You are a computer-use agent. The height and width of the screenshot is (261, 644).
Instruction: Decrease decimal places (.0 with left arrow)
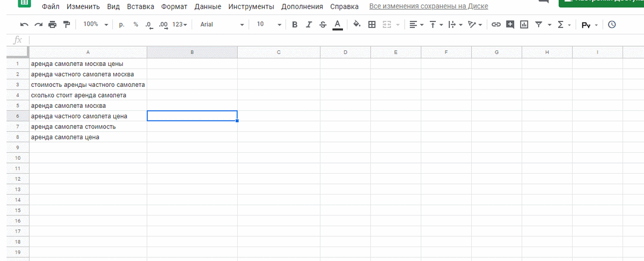click(x=149, y=25)
